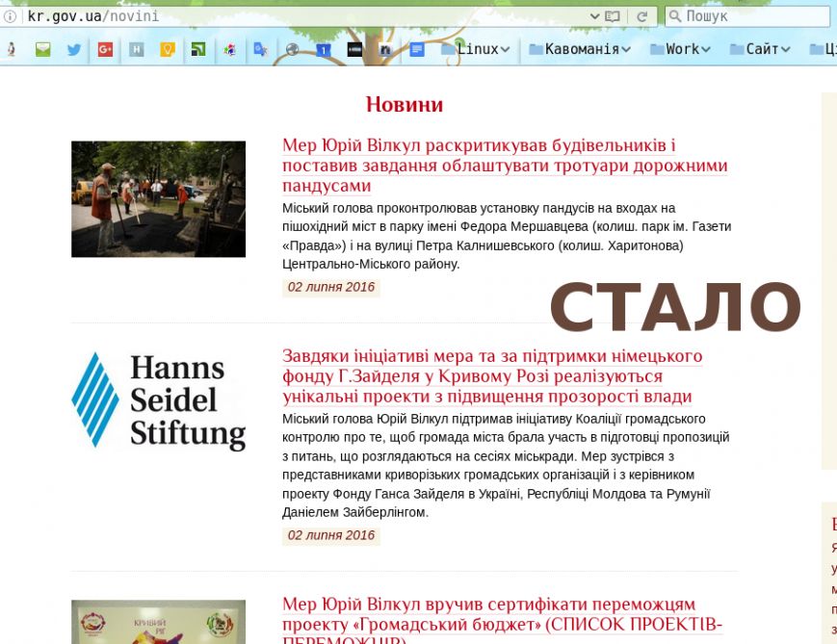Open the penguin bookmark icon
The image size is (837, 644).
(12, 50)
